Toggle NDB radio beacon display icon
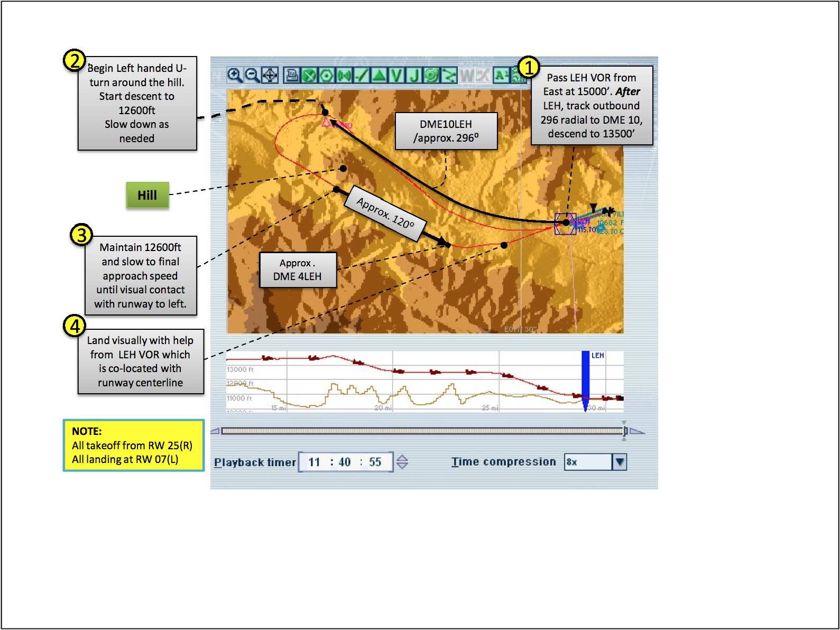This screenshot has height=630, width=840. pos(344,75)
